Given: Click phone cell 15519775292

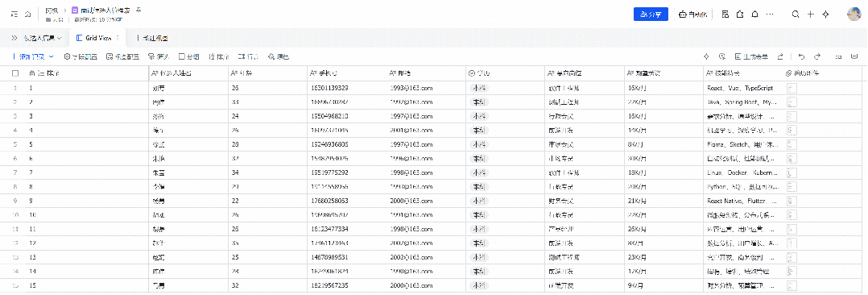Looking at the screenshot, I should point(346,172).
